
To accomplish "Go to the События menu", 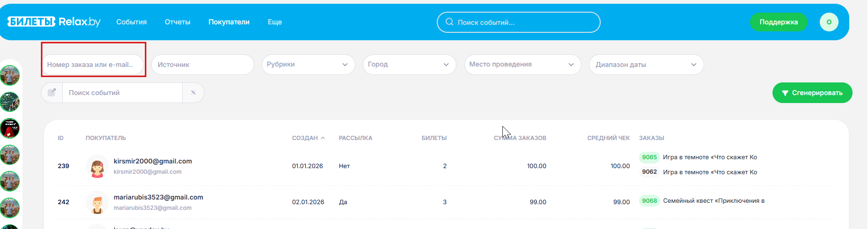I will 132,22.
